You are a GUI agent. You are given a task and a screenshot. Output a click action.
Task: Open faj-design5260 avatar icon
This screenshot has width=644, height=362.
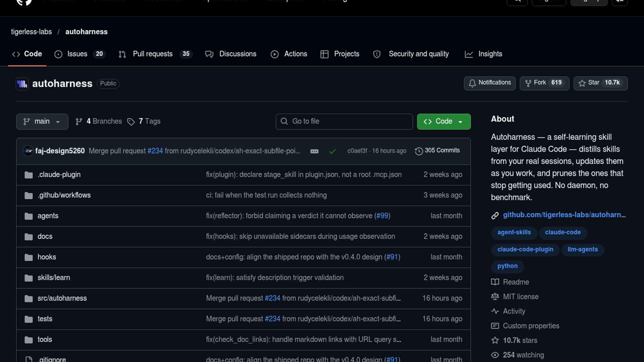28,151
